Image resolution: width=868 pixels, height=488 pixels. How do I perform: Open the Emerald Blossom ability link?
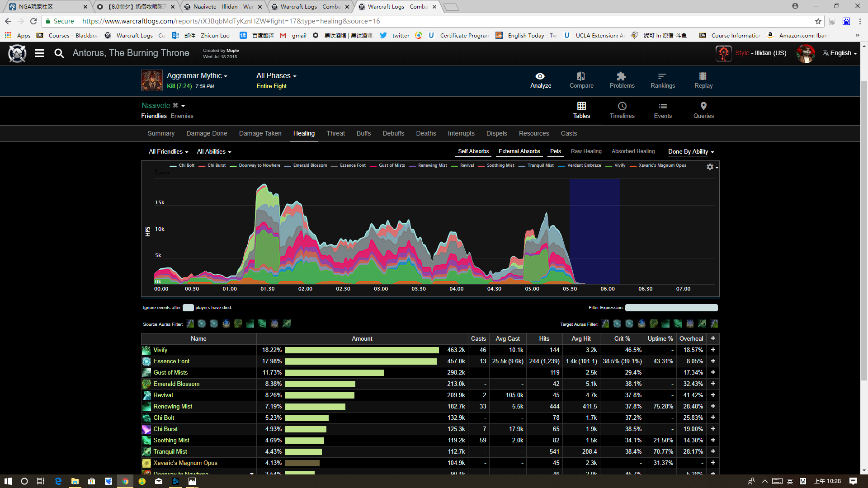pyautogui.click(x=176, y=384)
